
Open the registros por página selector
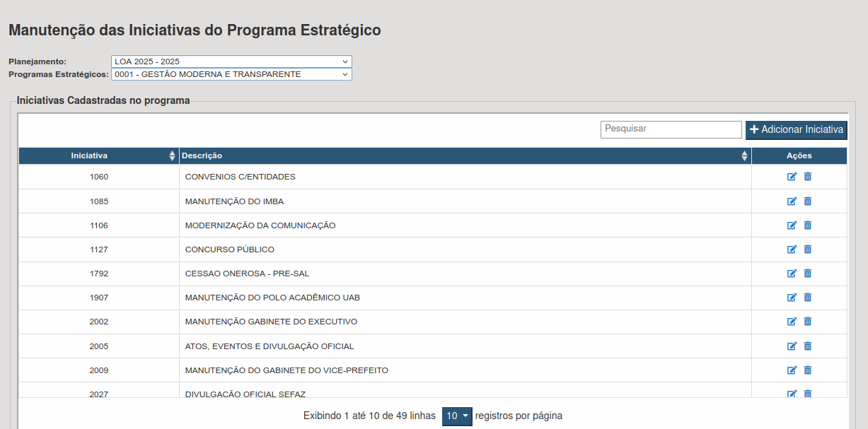click(456, 416)
